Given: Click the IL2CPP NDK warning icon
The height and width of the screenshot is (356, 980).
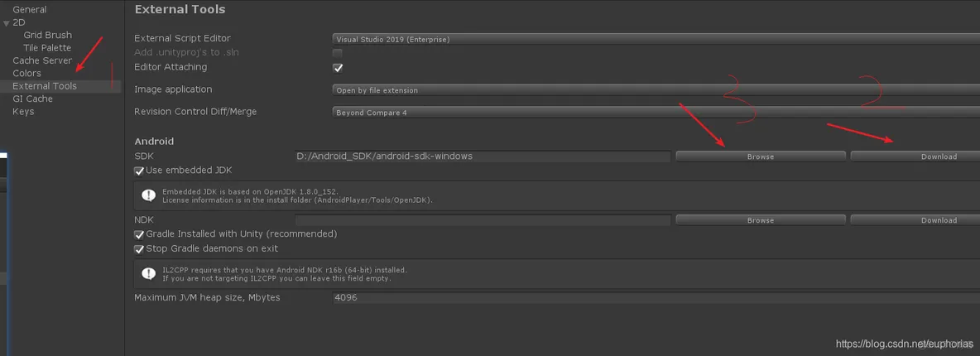Looking at the screenshot, I should click(x=148, y=274).
